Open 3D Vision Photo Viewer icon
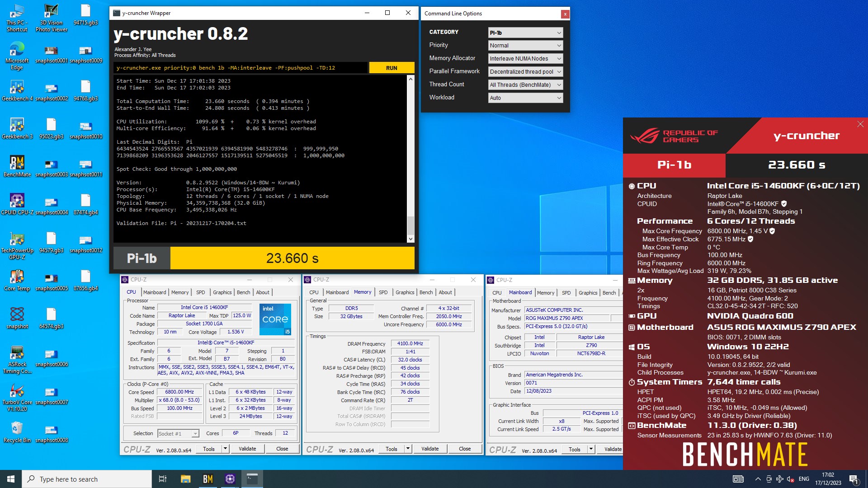Viewport: 868px width, 488px height. (51, 18)
